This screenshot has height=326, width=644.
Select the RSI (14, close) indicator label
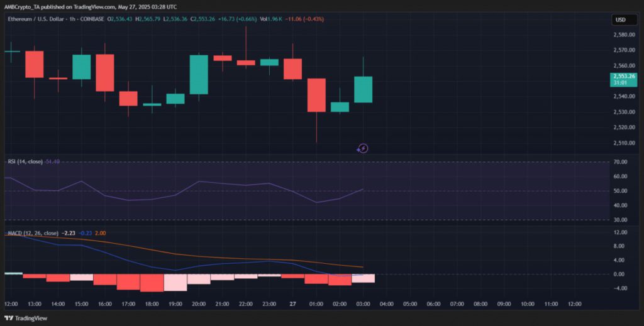coord(25,161)
